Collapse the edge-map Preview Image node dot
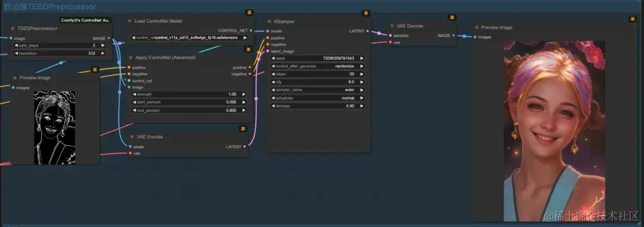Viewport: 644px width, 227px height. pyautogui.click(x=15, y=78)
